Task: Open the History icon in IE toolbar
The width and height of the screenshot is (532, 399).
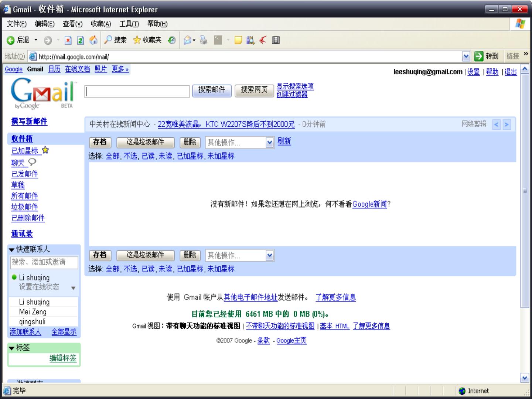Action: click(x=172, y=40)
